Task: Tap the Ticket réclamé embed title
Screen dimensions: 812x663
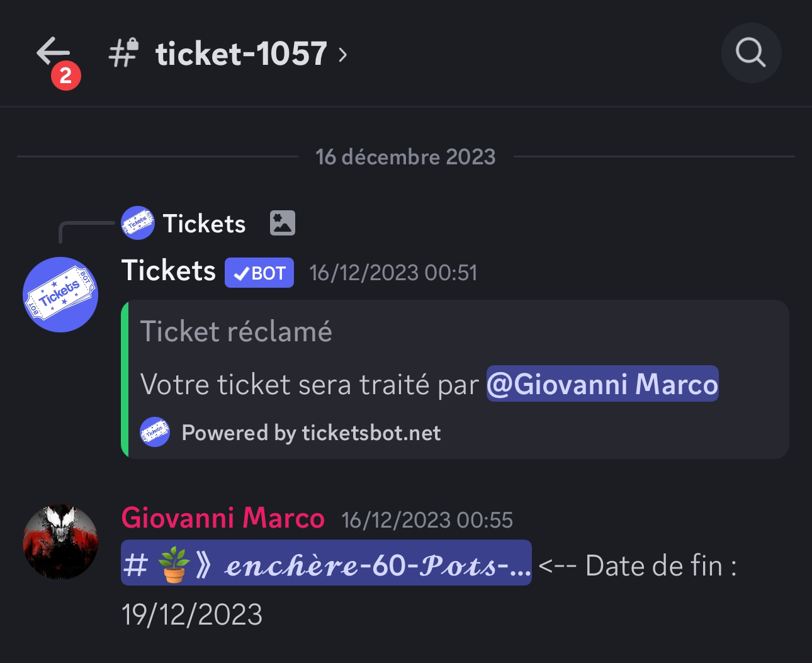Action: click(x=236, y=331)
